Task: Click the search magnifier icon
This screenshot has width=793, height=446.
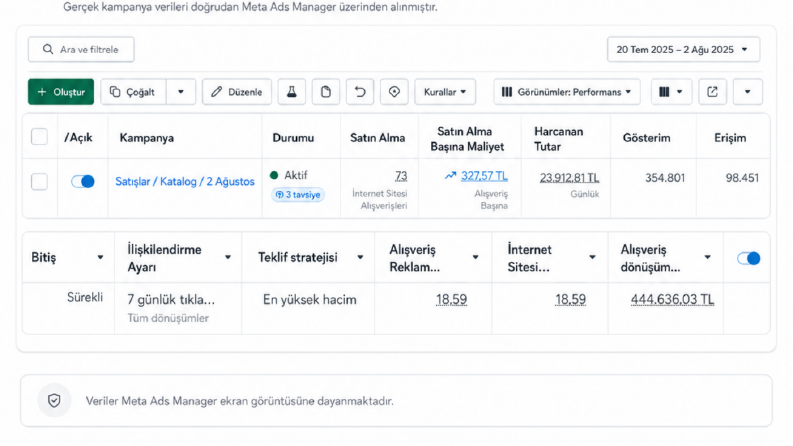Action: [x=48, y=49]
